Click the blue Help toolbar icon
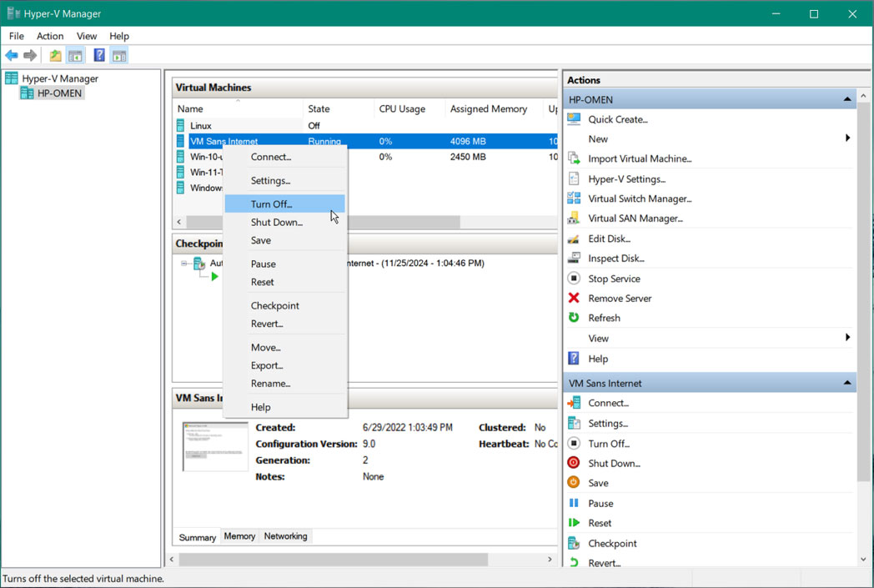This screenshot has width=874, height=588. point(99,55)
